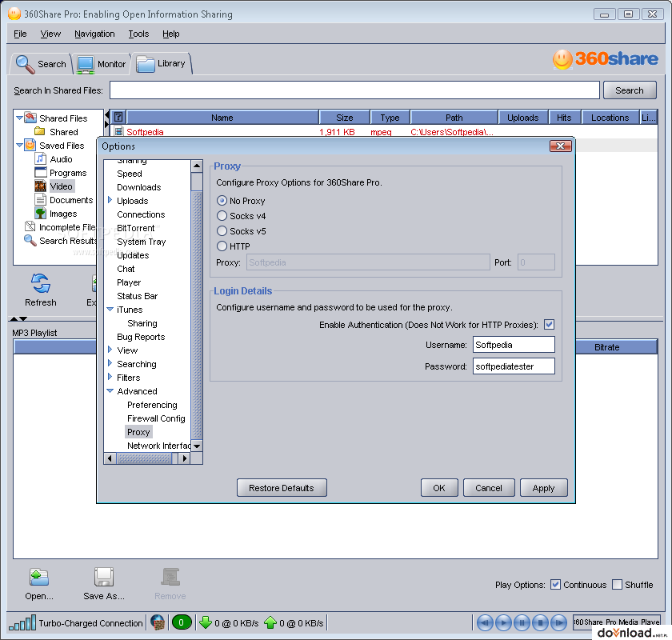
Task: Click the Save As playlist icon
Action: coord(104,577)
